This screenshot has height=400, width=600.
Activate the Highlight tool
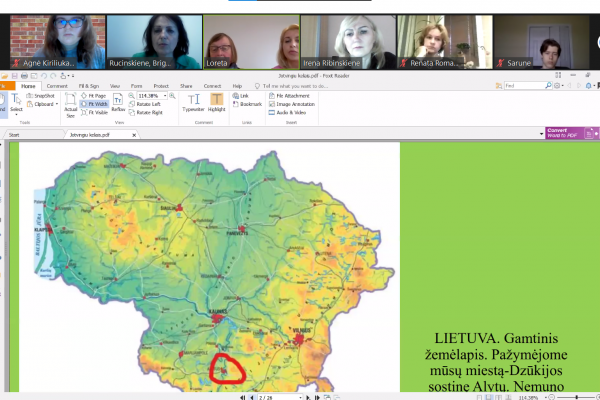pos(217,102)
